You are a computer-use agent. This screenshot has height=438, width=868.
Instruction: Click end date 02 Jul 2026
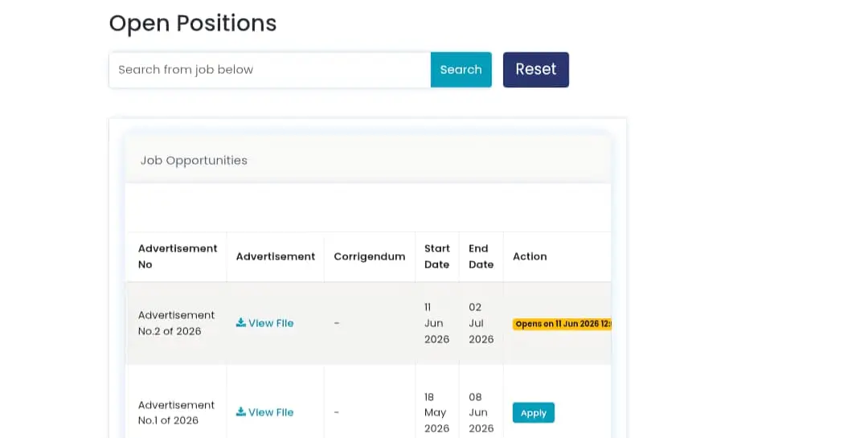[x=481, y=323]
